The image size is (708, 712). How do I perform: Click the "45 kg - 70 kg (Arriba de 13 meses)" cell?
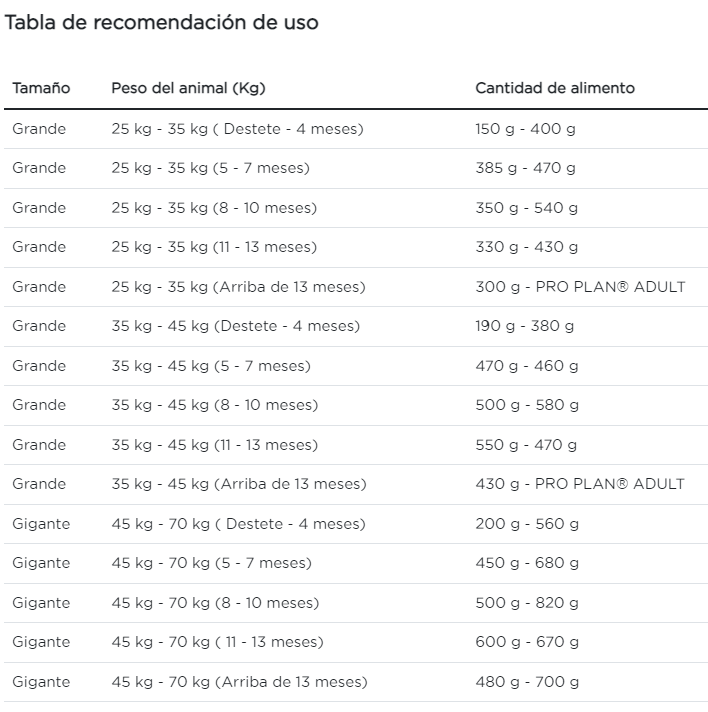point(239,682)
